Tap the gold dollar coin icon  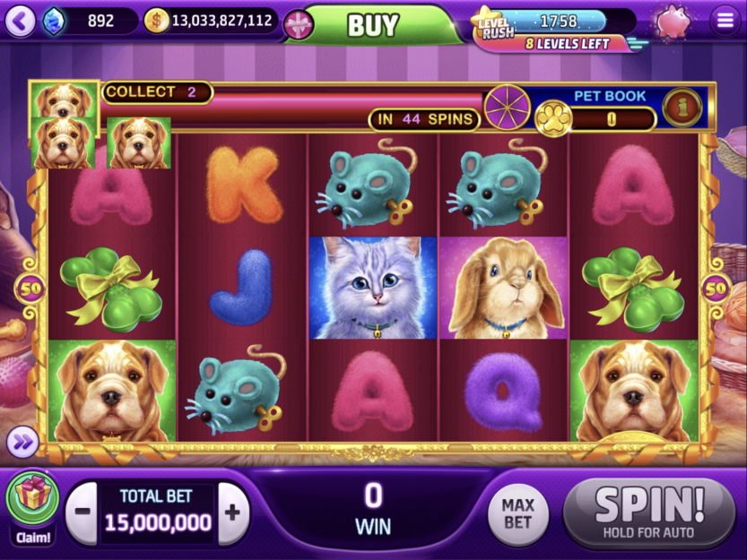point(157,21)
